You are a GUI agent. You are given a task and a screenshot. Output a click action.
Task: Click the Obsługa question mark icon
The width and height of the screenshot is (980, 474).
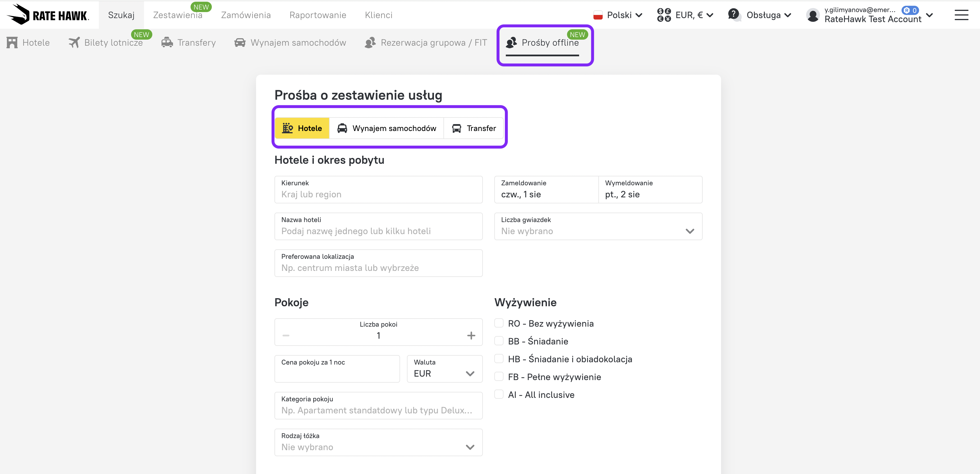tap(733, 14)
